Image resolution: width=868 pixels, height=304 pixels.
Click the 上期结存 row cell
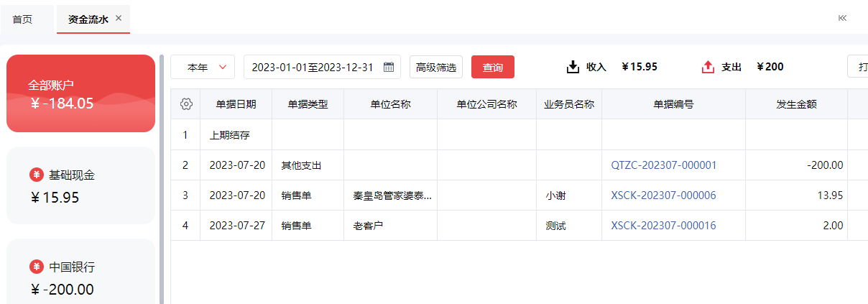click(x=236, y=134)
